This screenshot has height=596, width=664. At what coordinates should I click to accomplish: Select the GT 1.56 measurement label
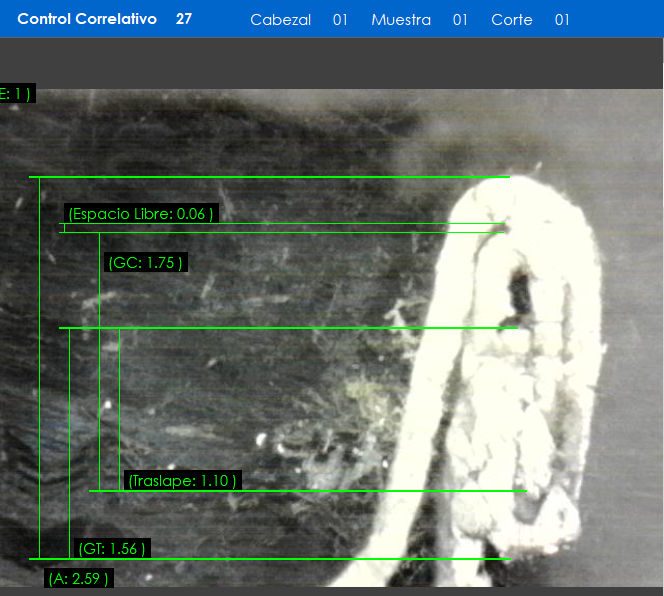click(x=112, y=548)
